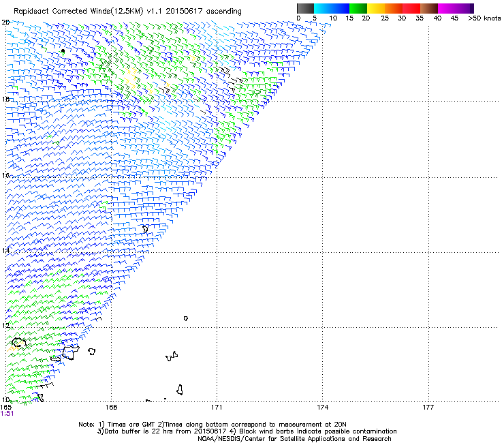Click the NOAA/NESDIS credit line
The width and height of the screenshot is (504, 443).
(294, 439)
